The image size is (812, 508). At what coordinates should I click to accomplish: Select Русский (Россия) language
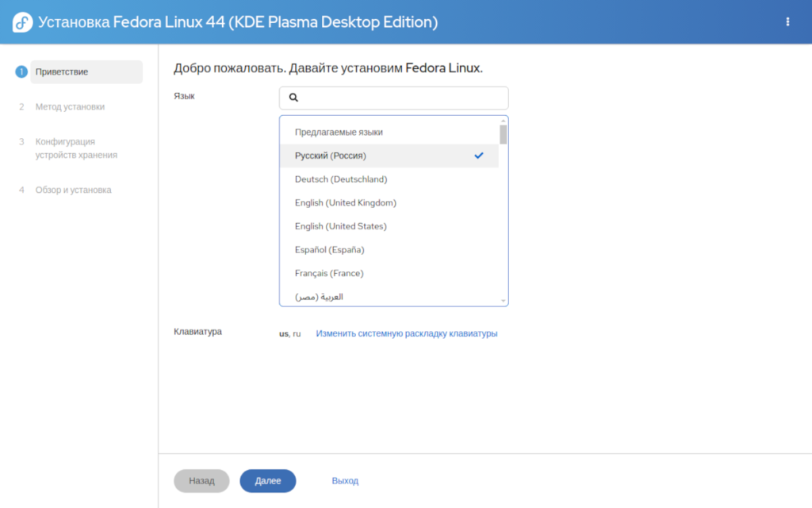pos(389,156)
